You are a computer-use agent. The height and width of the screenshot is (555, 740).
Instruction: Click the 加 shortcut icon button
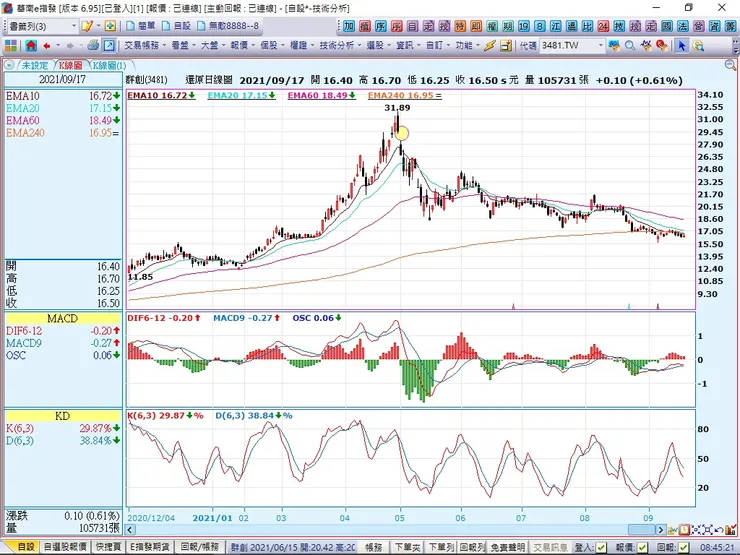[x=349, y=25]
